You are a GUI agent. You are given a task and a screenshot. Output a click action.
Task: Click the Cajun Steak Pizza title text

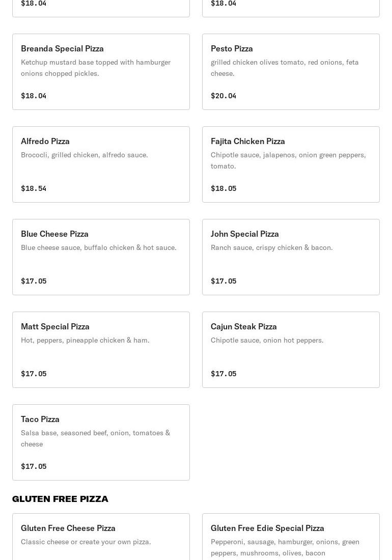[x=244, y=326]
